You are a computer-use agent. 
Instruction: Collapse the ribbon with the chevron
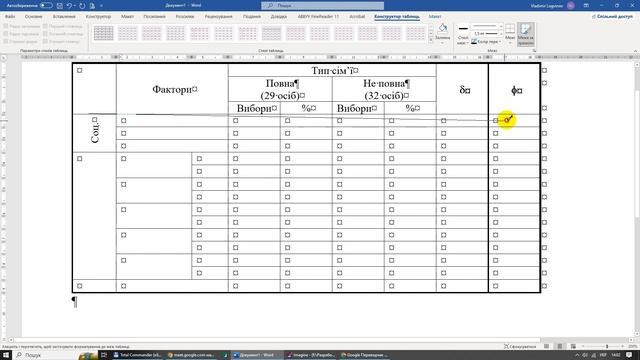635,51
